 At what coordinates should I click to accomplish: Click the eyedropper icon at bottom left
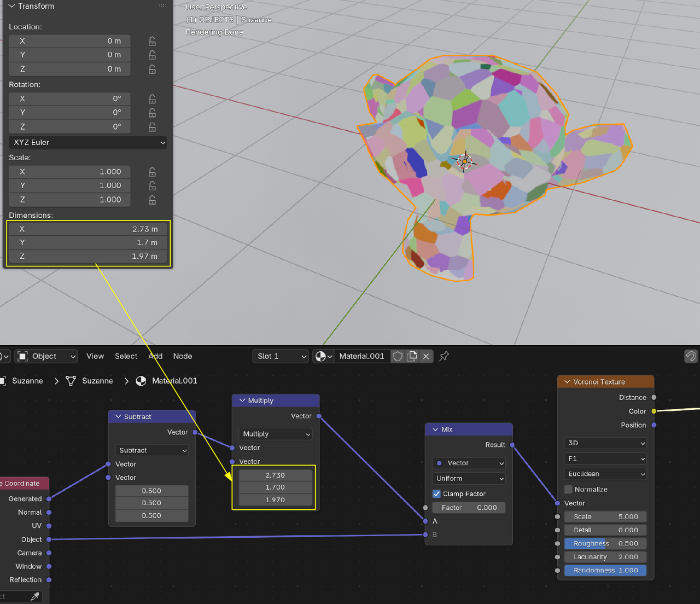click(x=35, y=596)
